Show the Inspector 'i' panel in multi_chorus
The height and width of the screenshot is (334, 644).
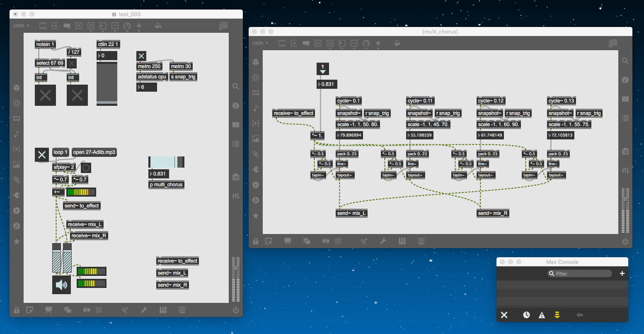[x=625, y=80]
